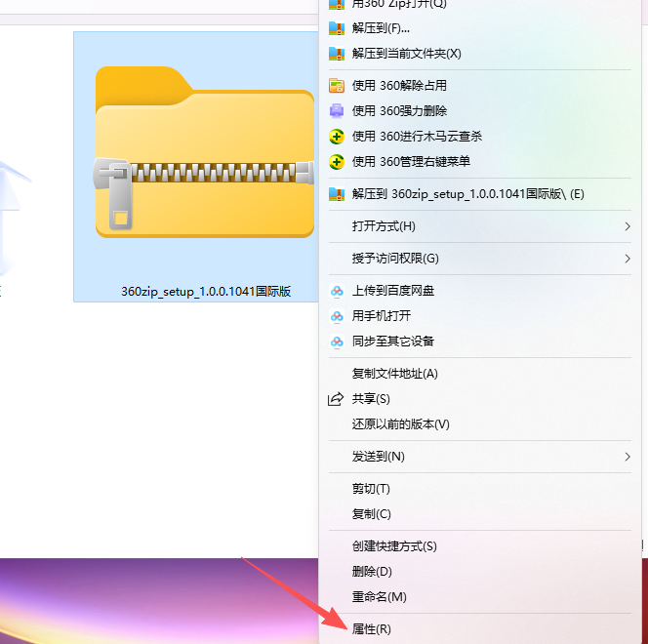Select 使用 360强力删除
Viewport: 648px width, 644px height.
[480, 110]
